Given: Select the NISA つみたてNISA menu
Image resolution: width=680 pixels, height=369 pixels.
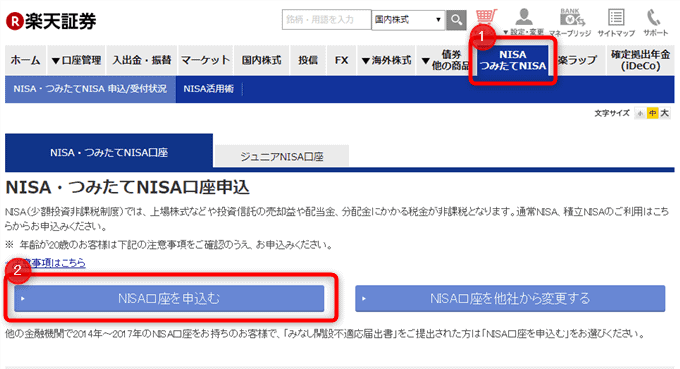Looking at the screenshot, I should coord(513,60).
